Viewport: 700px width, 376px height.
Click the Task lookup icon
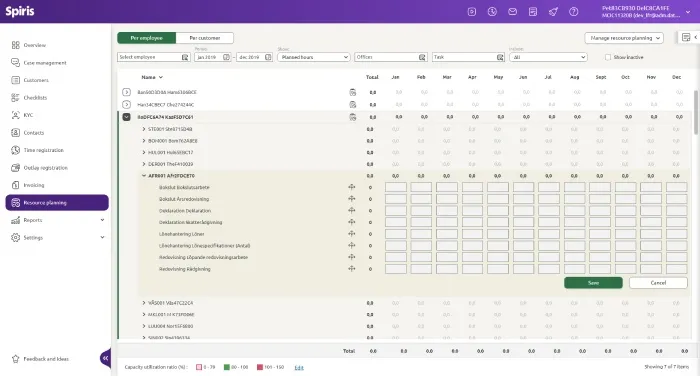[500, 57]
